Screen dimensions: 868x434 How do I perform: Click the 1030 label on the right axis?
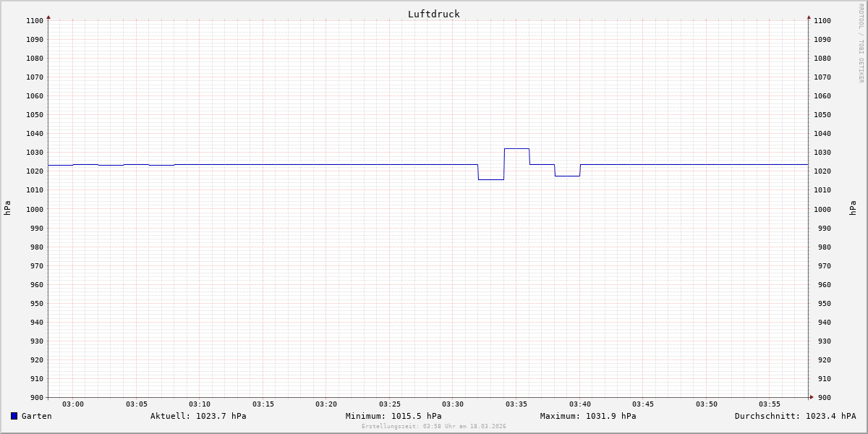(822, 153)
